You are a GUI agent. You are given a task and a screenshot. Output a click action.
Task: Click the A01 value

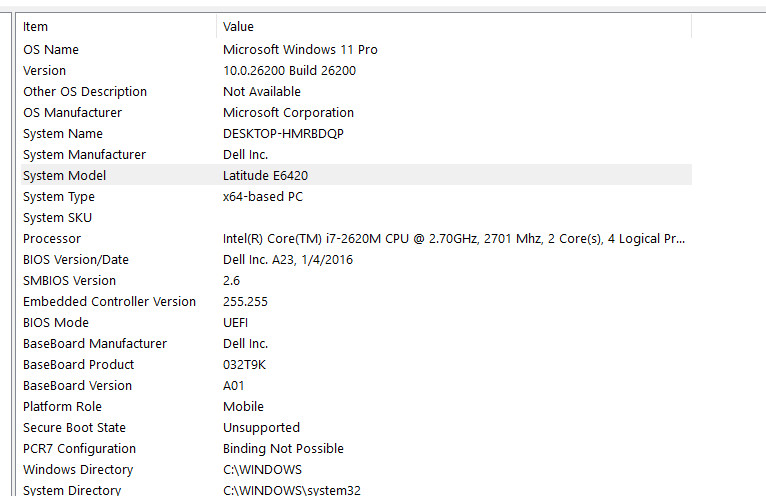(x=234, y=386)
